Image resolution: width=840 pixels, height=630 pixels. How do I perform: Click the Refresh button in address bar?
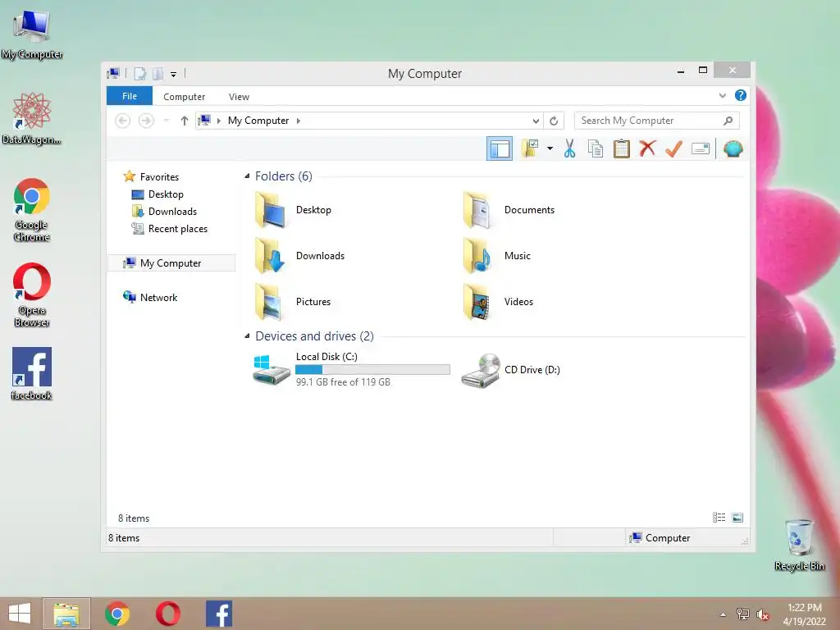(554, 121)
